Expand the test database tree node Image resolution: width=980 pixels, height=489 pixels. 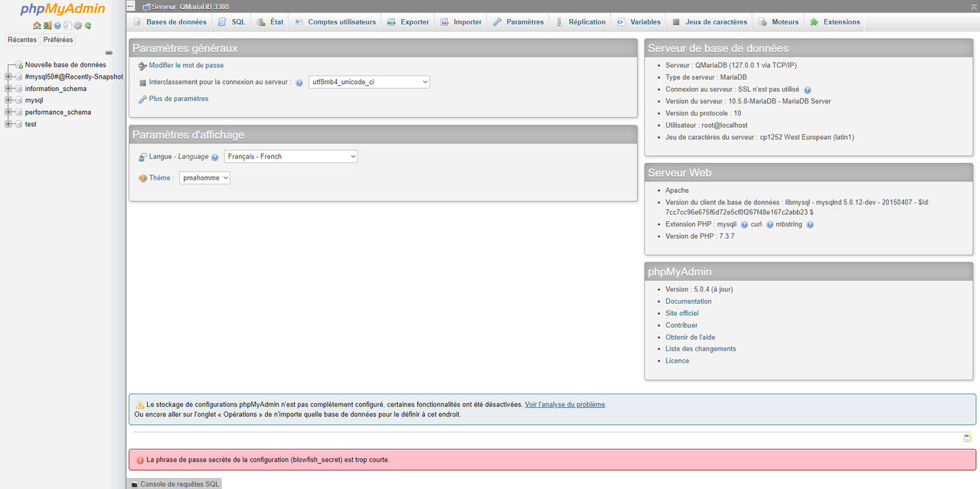(x=8, y=124)
